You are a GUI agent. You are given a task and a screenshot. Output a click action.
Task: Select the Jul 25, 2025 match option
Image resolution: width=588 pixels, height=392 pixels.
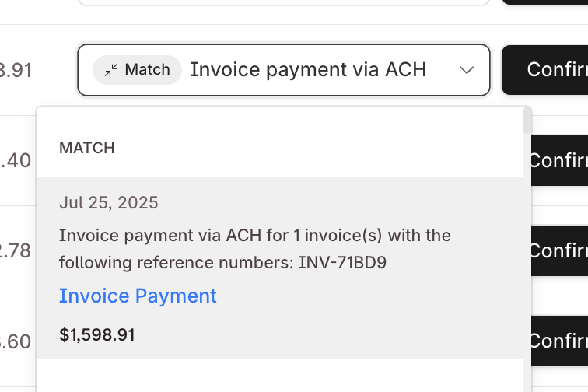pos(109,203)
